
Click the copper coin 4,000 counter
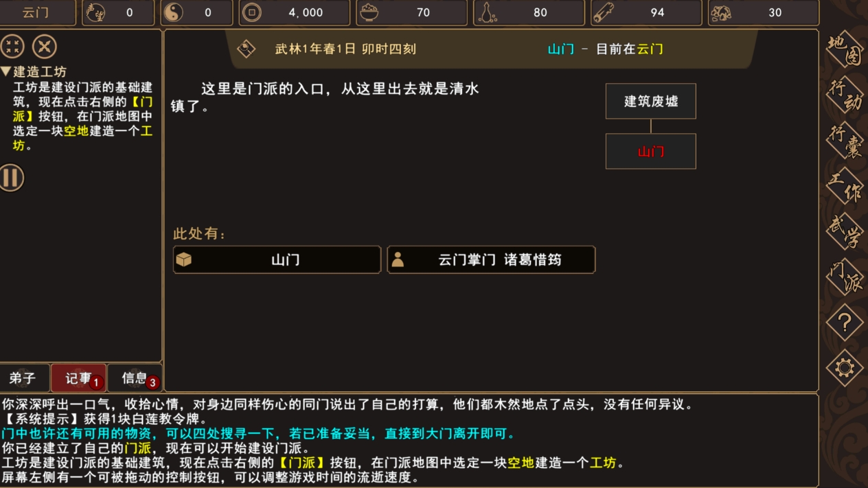coord(293,12)
